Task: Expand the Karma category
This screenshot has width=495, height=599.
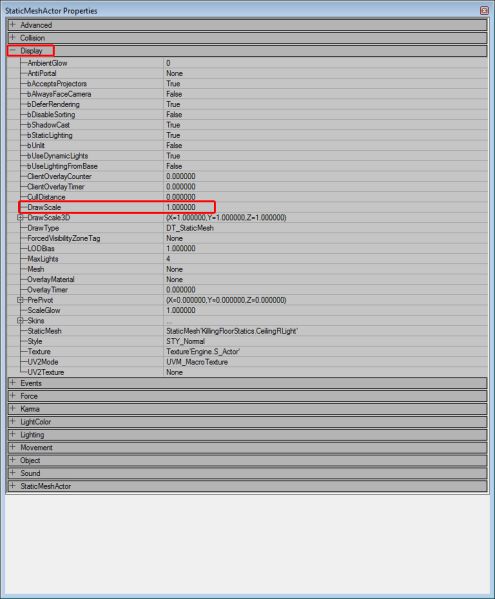Action: [13, 408]
